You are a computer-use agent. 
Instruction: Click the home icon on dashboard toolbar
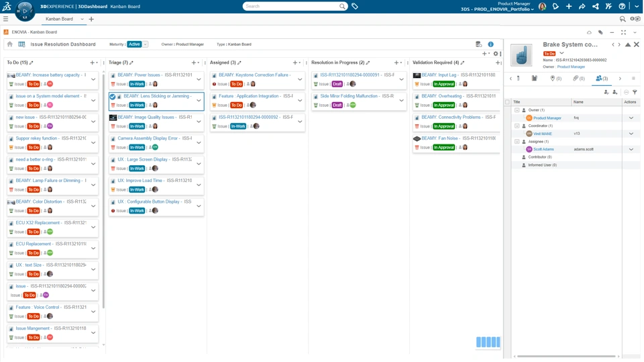pyautogui.click(x=10, y=44)
